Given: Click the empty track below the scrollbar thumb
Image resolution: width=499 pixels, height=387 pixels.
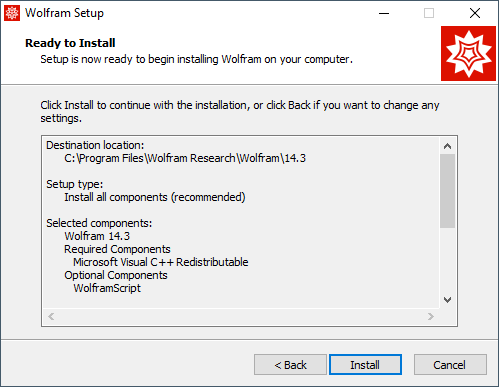Looking at the screenshot, I should (447, 260).
